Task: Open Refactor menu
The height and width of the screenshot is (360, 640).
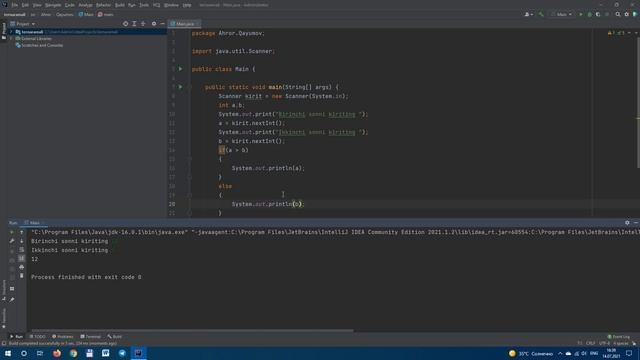Action: click(103, 5)
